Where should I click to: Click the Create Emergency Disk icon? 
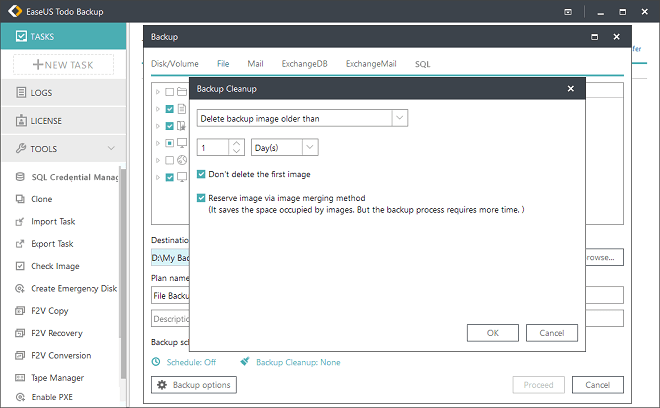point(20,288)
